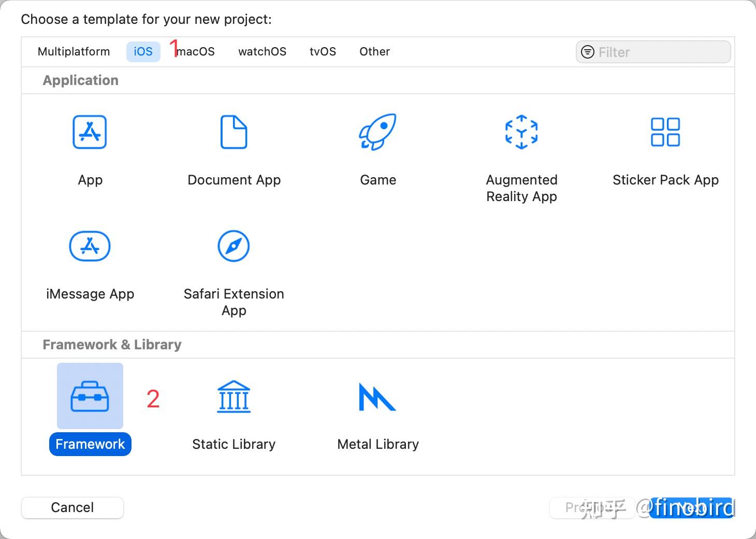Select the Metal Library icon
Image resolution: width=756 pixels, height=539 pixels.
coord(377,397)
